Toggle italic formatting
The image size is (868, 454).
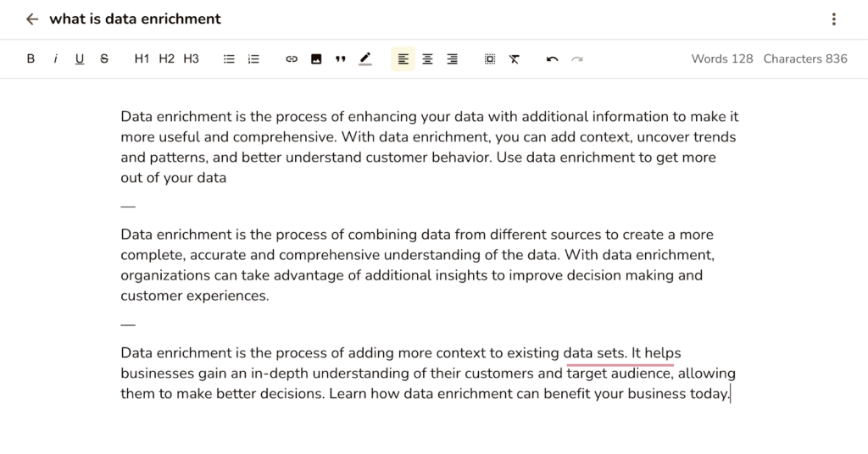click(x=55, y=59)
